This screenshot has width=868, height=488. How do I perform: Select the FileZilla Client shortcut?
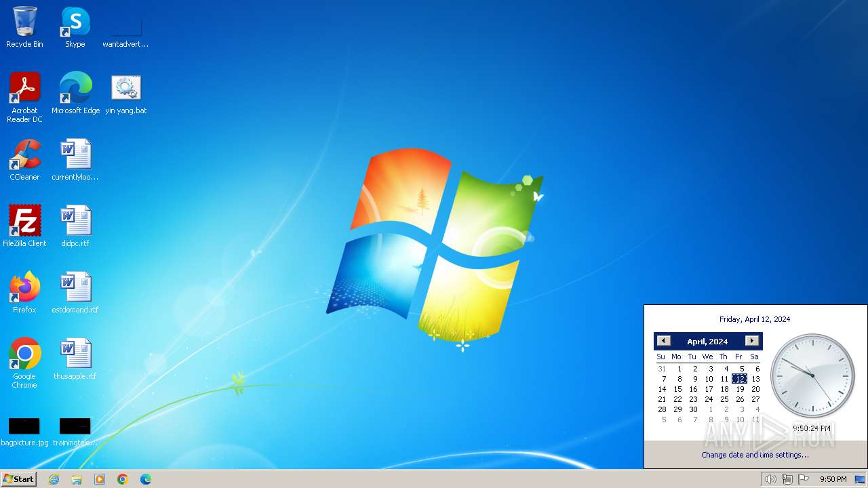24,226
